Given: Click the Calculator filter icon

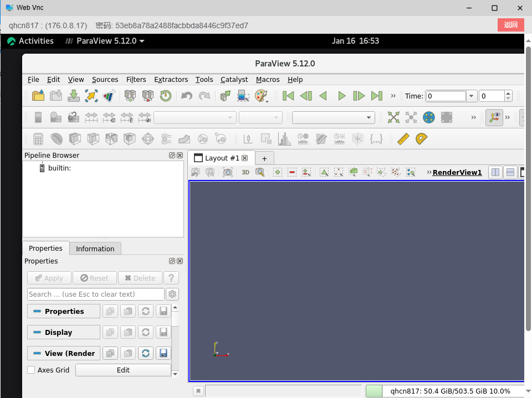Looking at the screenshot, I should click(38, 139).
